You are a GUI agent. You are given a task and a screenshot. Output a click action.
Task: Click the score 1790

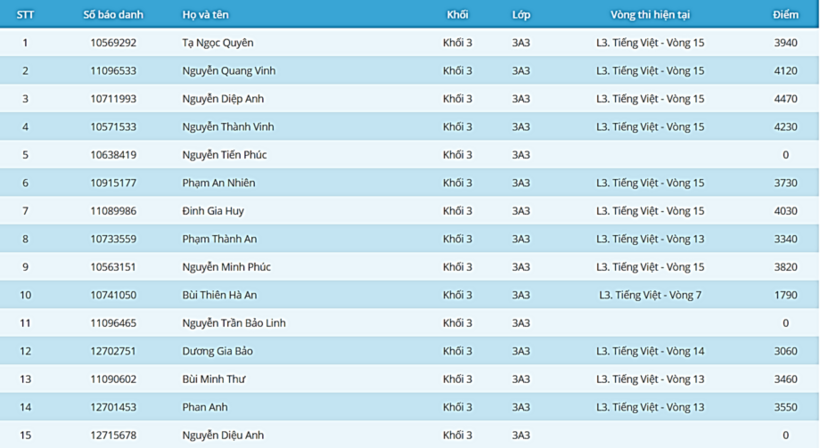pyautogui.click(x=785, y=295)
